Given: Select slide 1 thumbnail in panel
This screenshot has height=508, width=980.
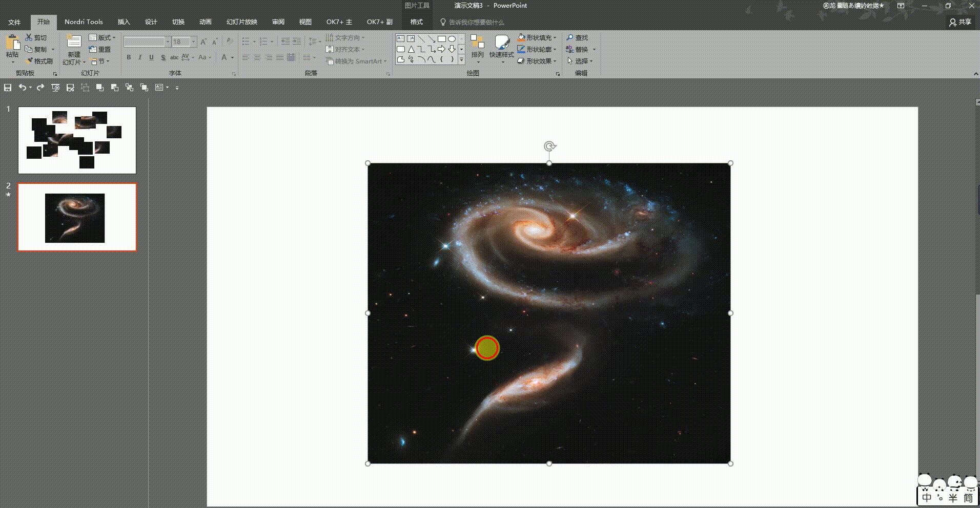Looking at the screenshot, I should (77, 140).
